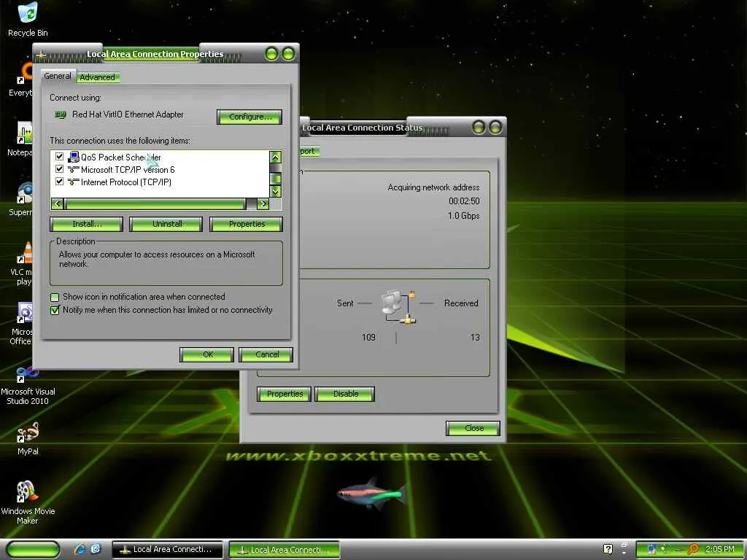Switch to first Local Area Connection taskbar button
Viewport: 747px width, 560px height.
click(x=168, y=550)
